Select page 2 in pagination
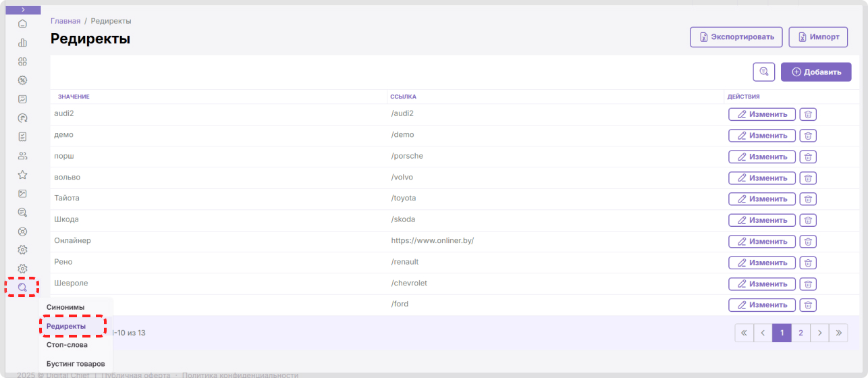The height and width of the screenshot is (378, 868). tap(801, 333)
